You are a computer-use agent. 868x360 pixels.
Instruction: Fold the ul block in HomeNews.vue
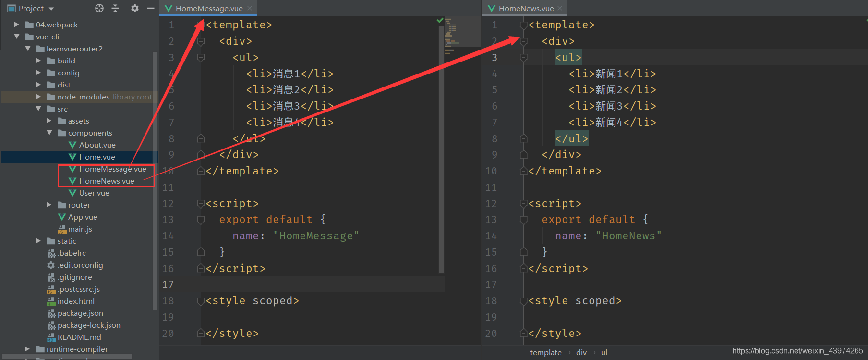(x=524, y=58)
